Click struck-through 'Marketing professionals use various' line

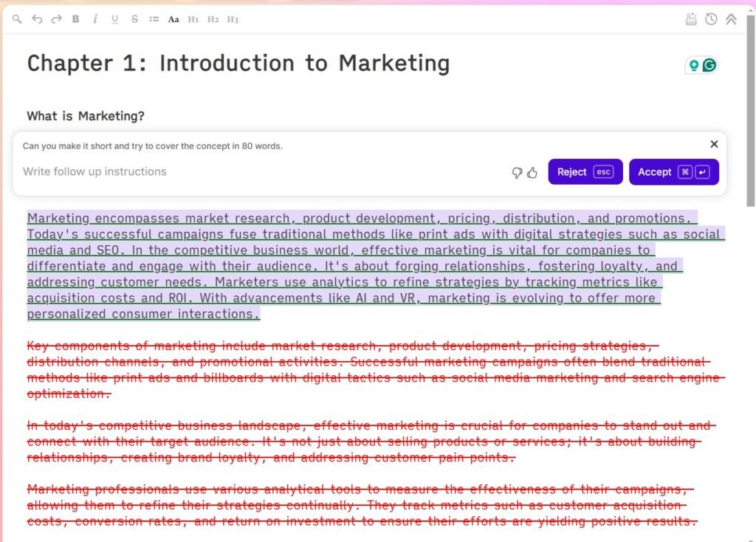pos(360,490)
